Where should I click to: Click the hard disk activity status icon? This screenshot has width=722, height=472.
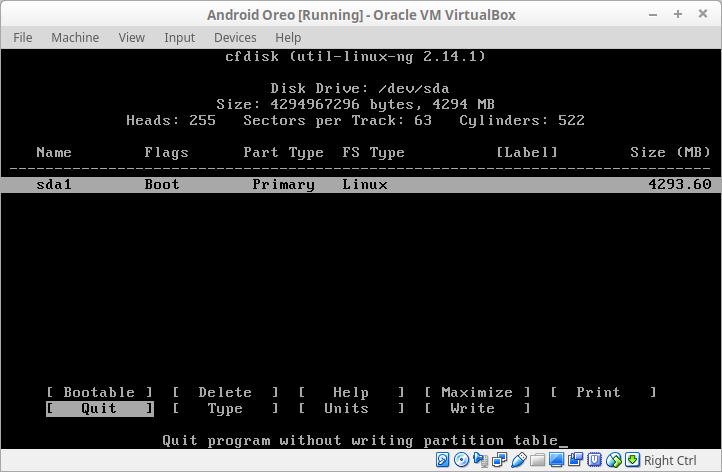coord(442,460)
